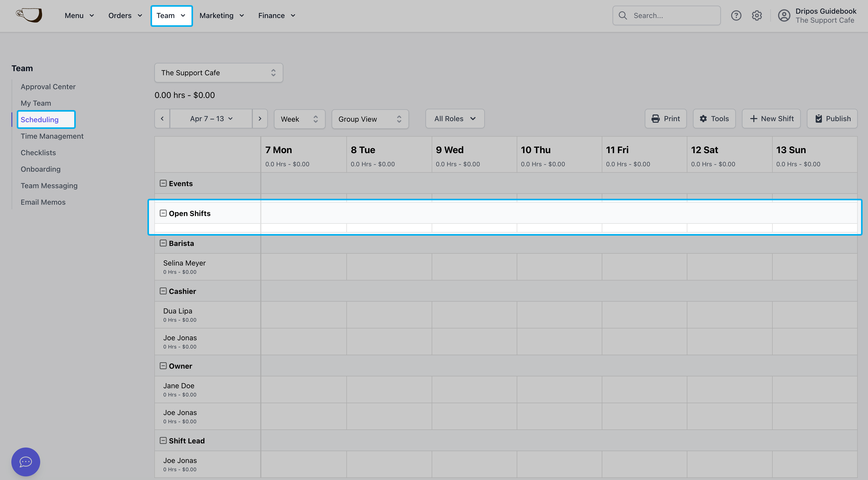
Task: Collapse the Barista group
Action: [163, 243]
